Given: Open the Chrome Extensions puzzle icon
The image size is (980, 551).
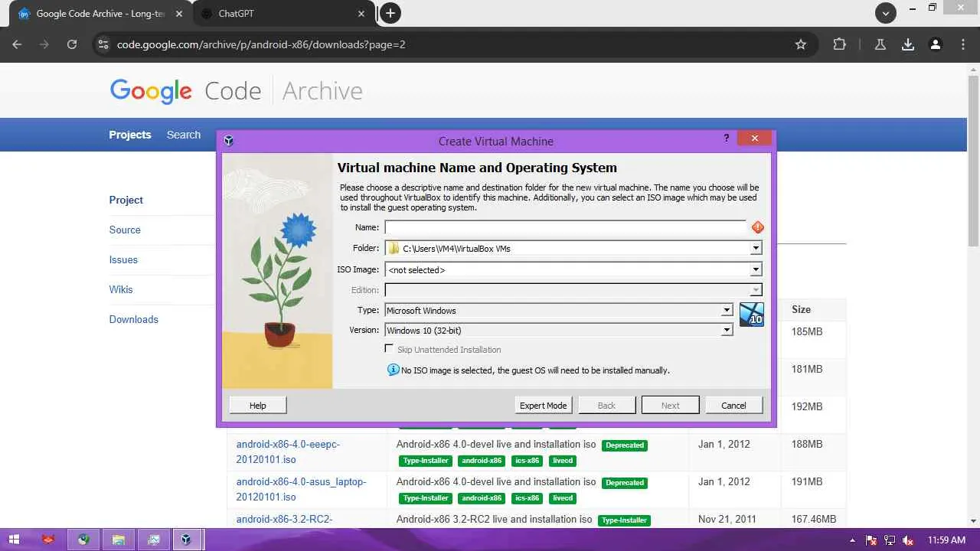Looking at the screenshot, I should click(x=840, y=44).
